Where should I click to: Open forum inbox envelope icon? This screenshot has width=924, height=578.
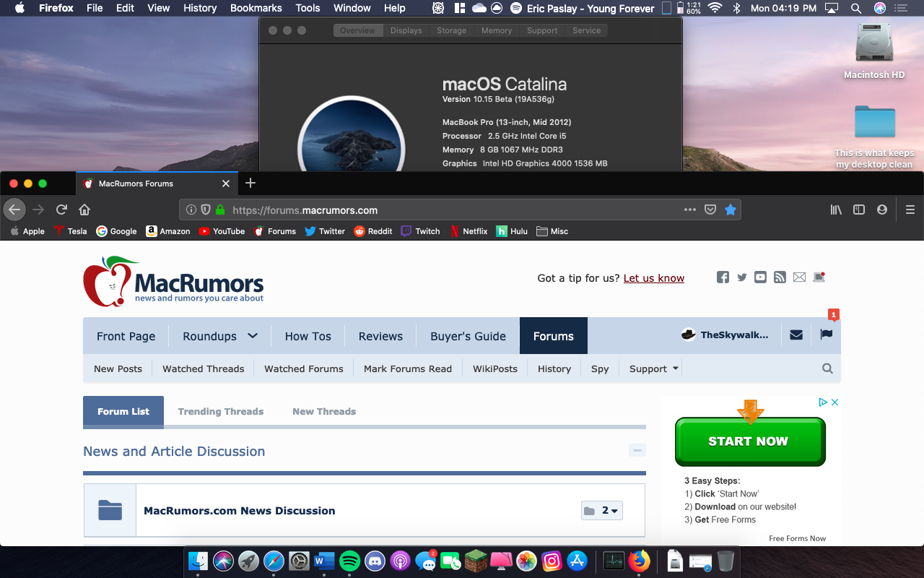[796, 335]
